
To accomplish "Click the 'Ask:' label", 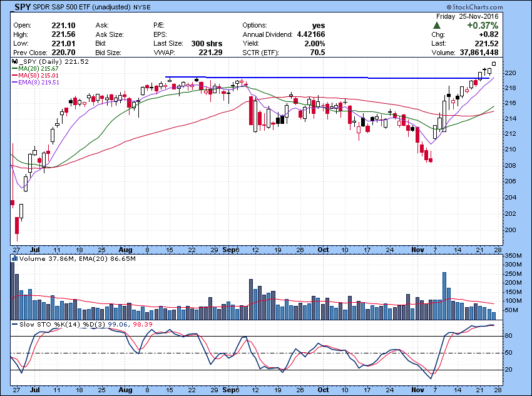I will tap(102, 26).
